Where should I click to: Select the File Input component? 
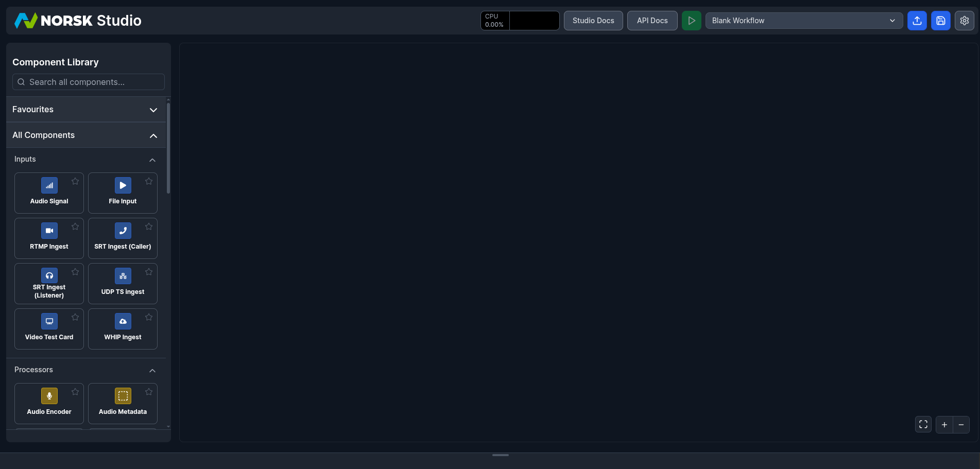123,193
